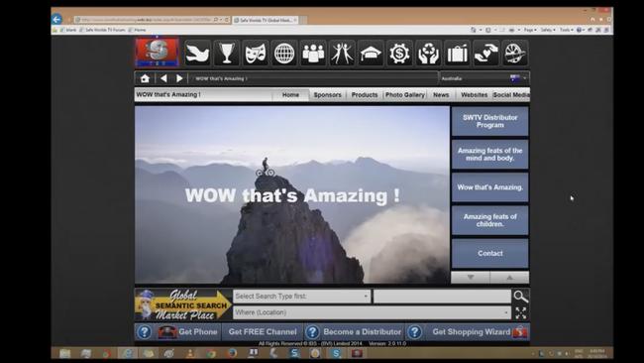Open Firefox from the taskbar
The height and width of the screenshot is (363, 644).
click(x=232, y=353)
